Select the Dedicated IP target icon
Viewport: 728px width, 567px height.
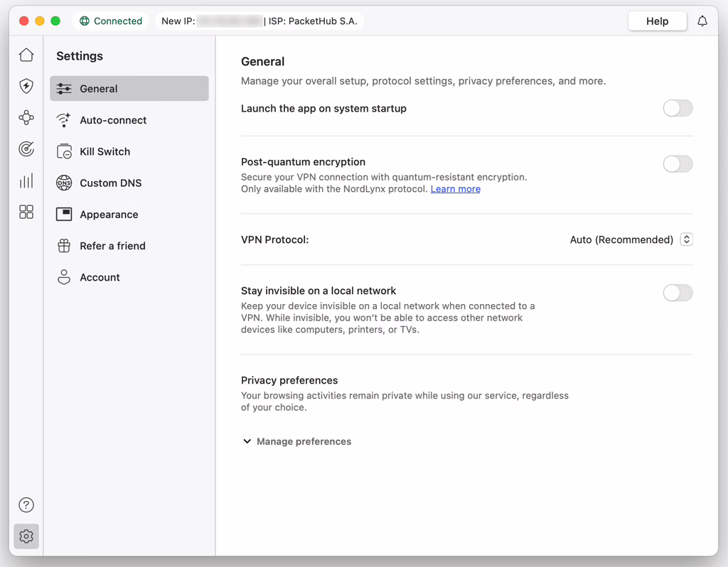[x=26, y=148]
